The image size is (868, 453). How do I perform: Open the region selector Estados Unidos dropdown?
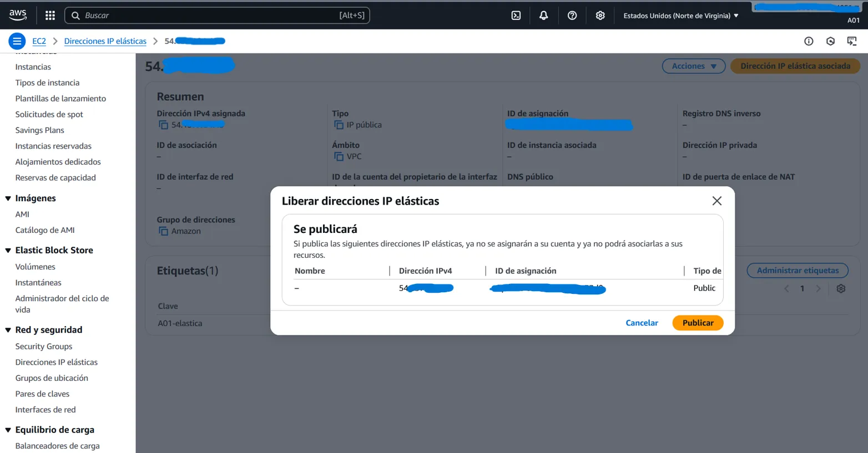pos(680,16)
